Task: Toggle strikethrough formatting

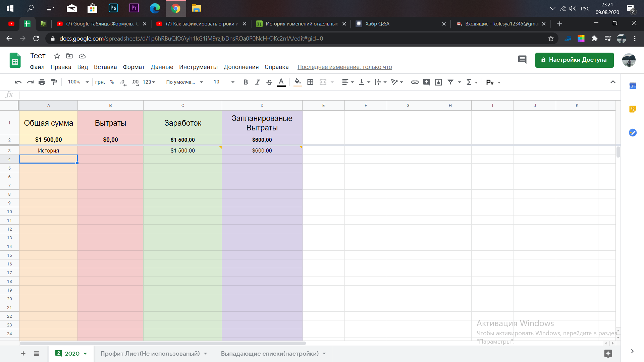Action: [269, 82]
